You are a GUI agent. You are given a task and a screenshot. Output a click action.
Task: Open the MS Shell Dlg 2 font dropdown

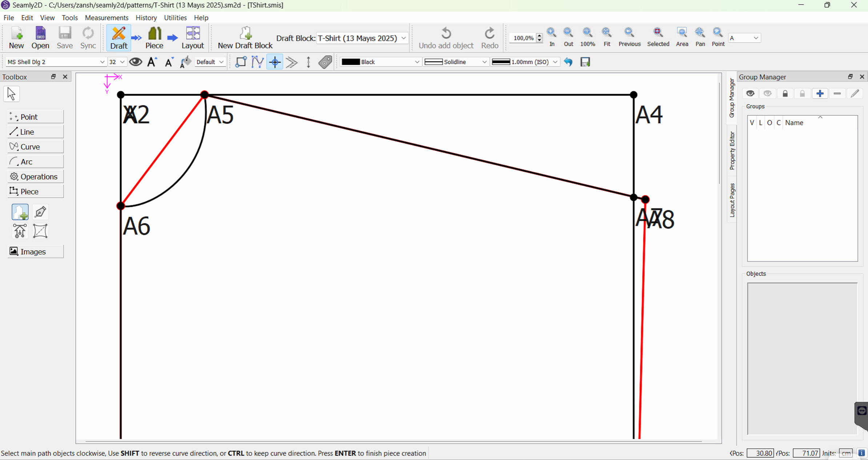[56, 62]
